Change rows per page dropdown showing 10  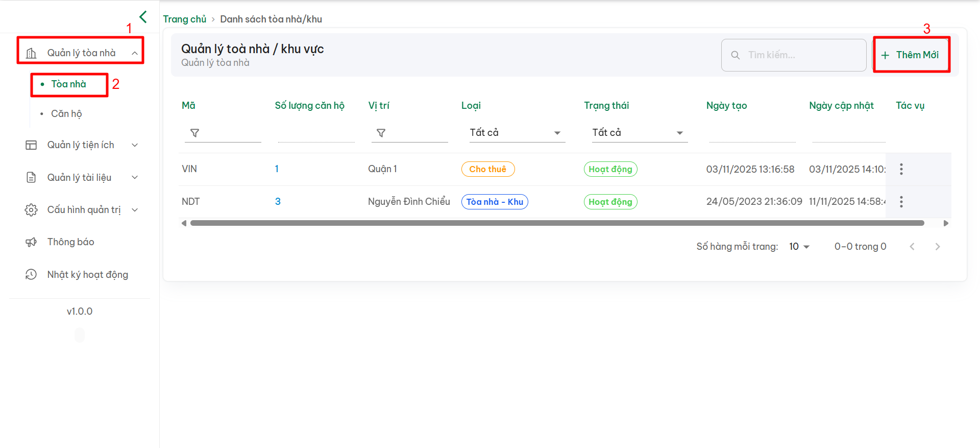click(x=799, y=247)
